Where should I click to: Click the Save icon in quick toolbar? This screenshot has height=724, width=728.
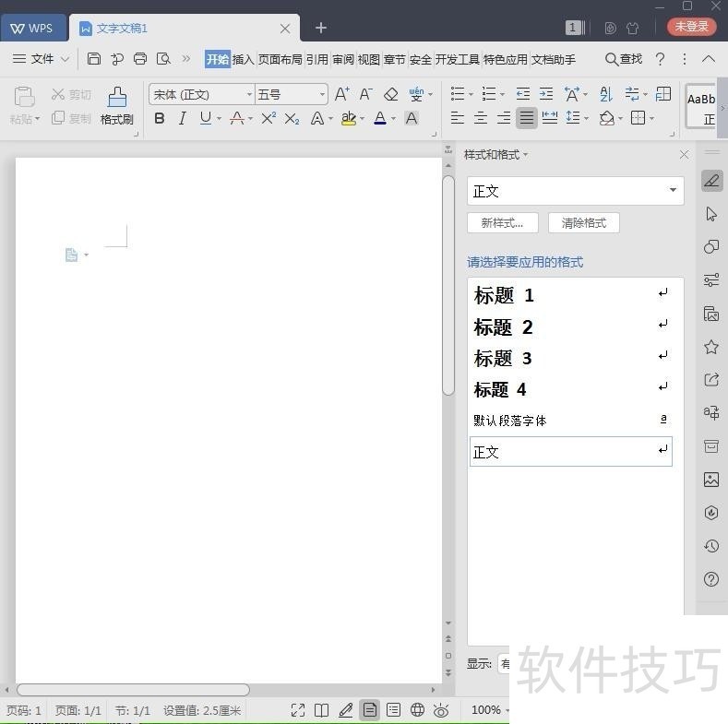[x=94, y=59]
